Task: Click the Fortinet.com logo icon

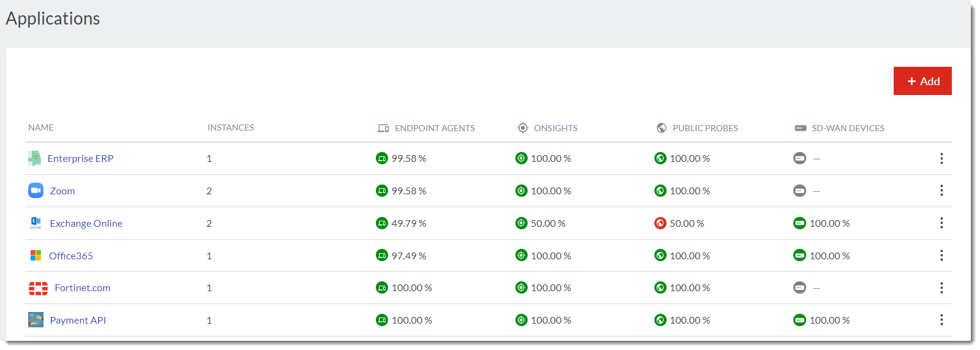Action: 38,288
